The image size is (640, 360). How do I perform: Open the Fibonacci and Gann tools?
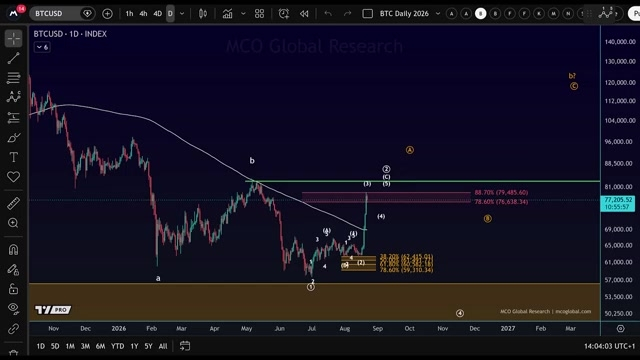click(13, 78)
